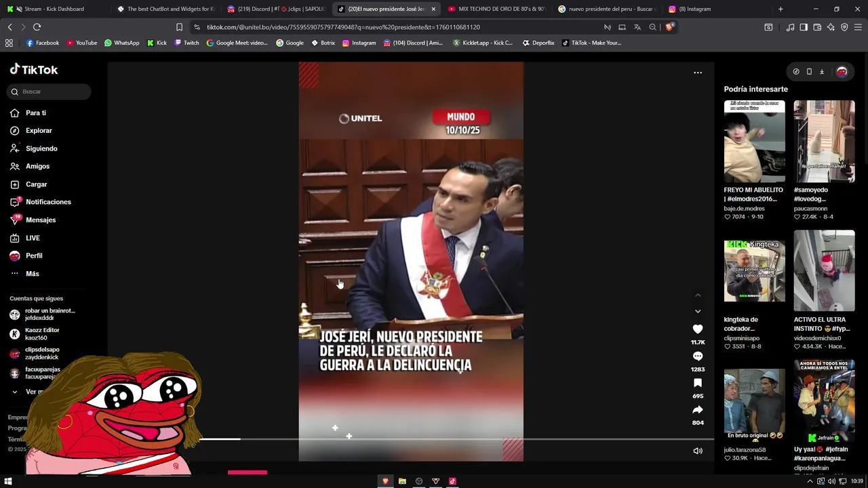
Task: Open Jefrain Uy yaa video thumbnail
Action: tap(824, 401)
